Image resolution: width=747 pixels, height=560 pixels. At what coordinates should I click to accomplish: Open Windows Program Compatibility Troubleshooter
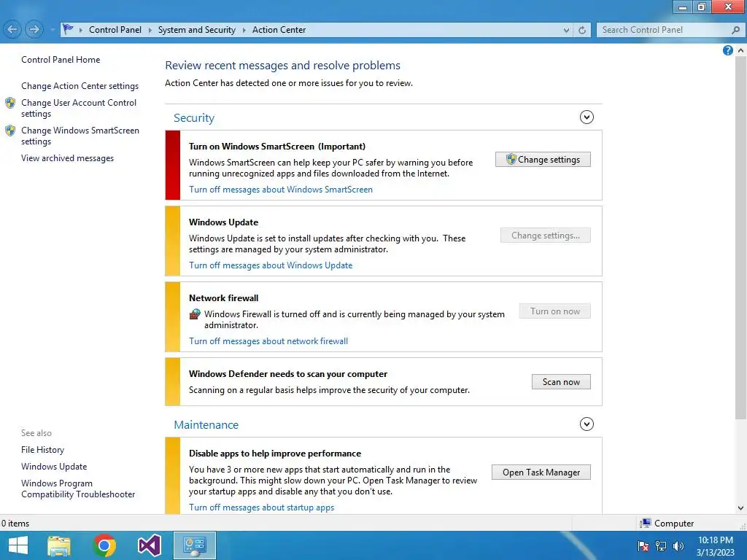point(78,489)
